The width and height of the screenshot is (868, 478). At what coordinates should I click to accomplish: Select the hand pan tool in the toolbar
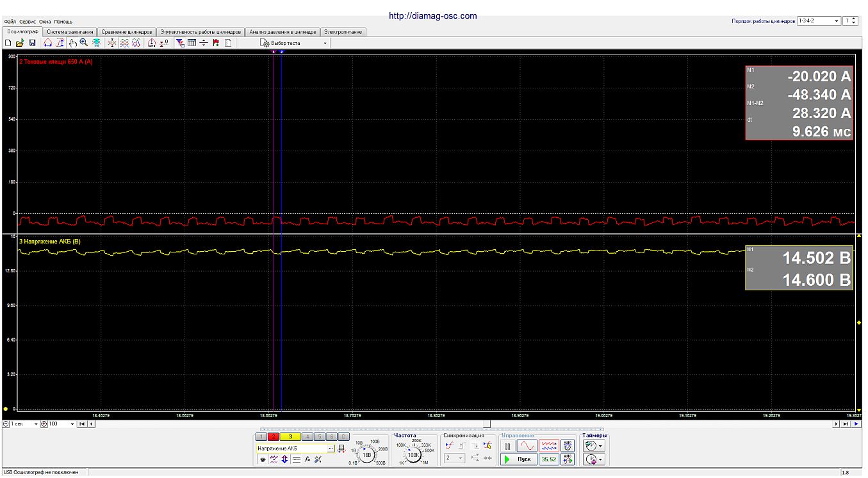[72, 43]
